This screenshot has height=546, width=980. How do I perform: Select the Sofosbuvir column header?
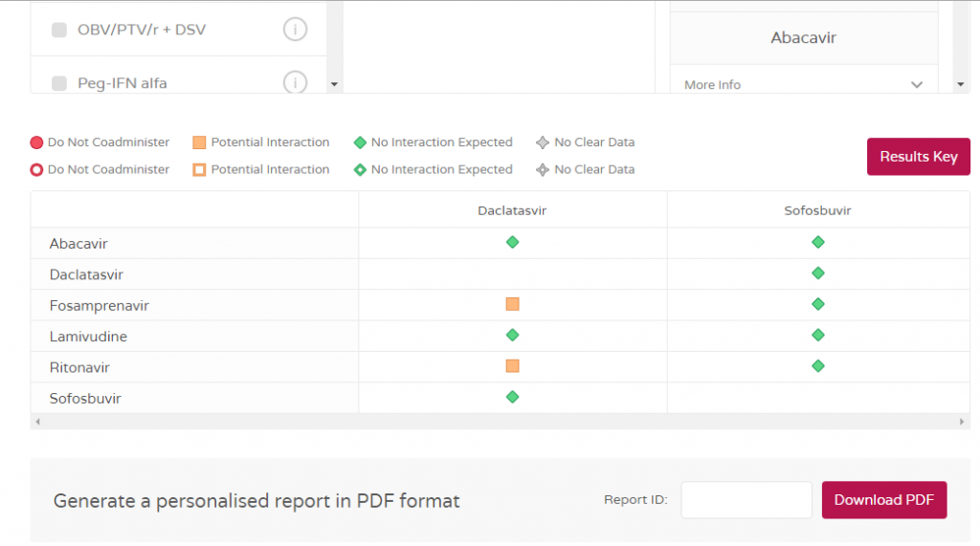(817, 210)
